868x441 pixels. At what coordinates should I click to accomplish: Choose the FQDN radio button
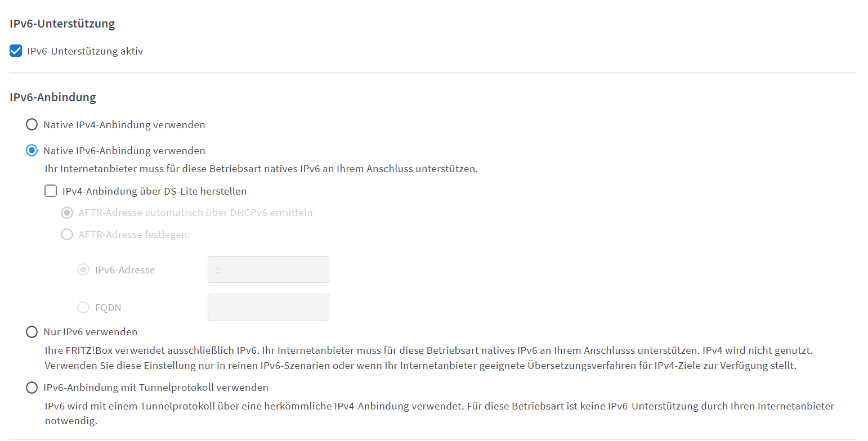click(83, 307)
